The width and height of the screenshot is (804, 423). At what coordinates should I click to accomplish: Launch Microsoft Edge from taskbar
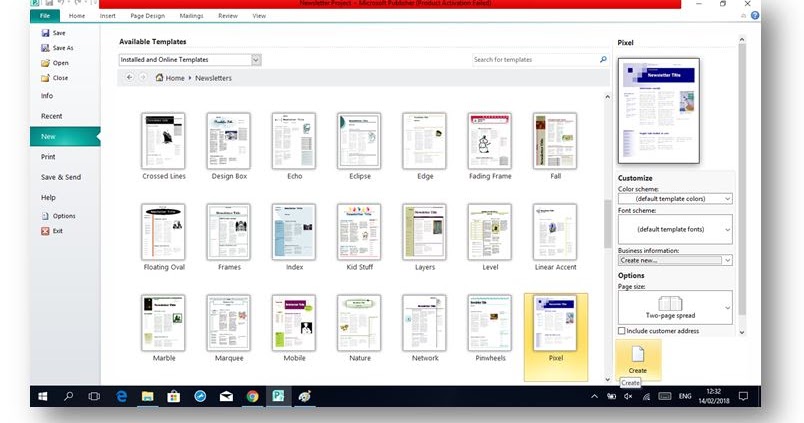(x=122, y=396)
